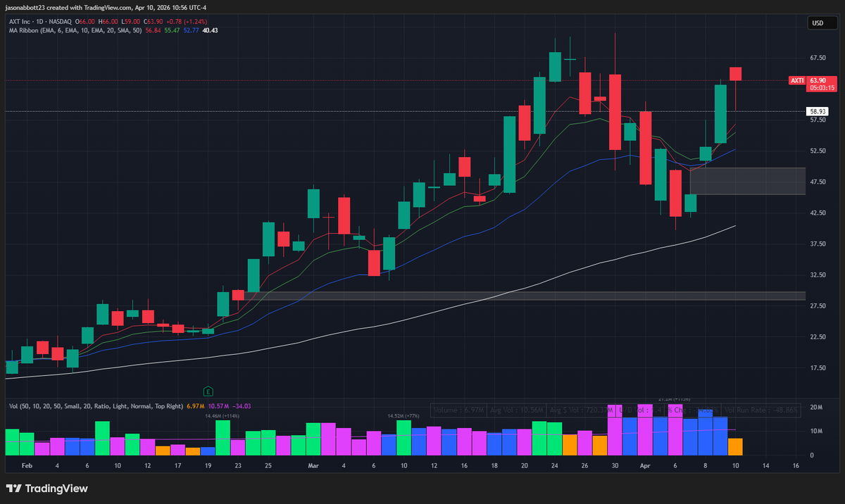This screenshot has width=845, height=504.
Task: Click the white 40.43 SMA value
Action: pos(210,30)
